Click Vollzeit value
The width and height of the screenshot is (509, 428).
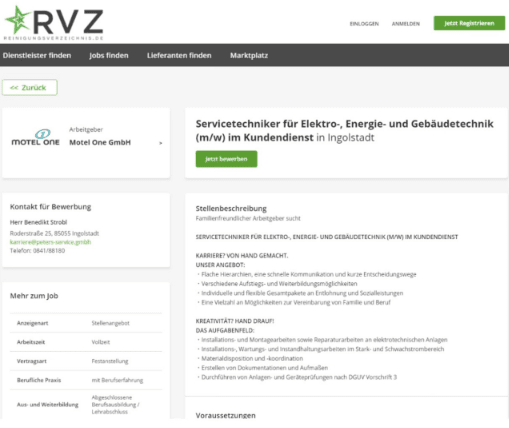pyautogui.click(x=101, y=342)
